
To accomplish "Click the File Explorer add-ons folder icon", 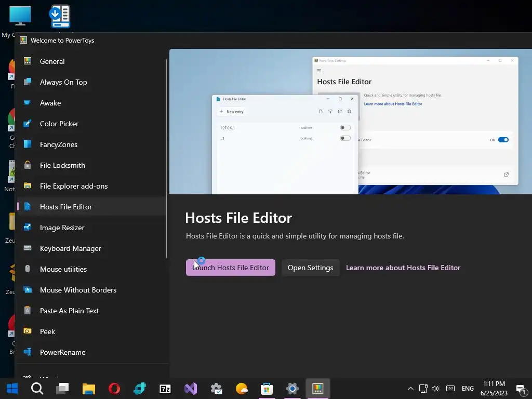I will coord(28,186).
